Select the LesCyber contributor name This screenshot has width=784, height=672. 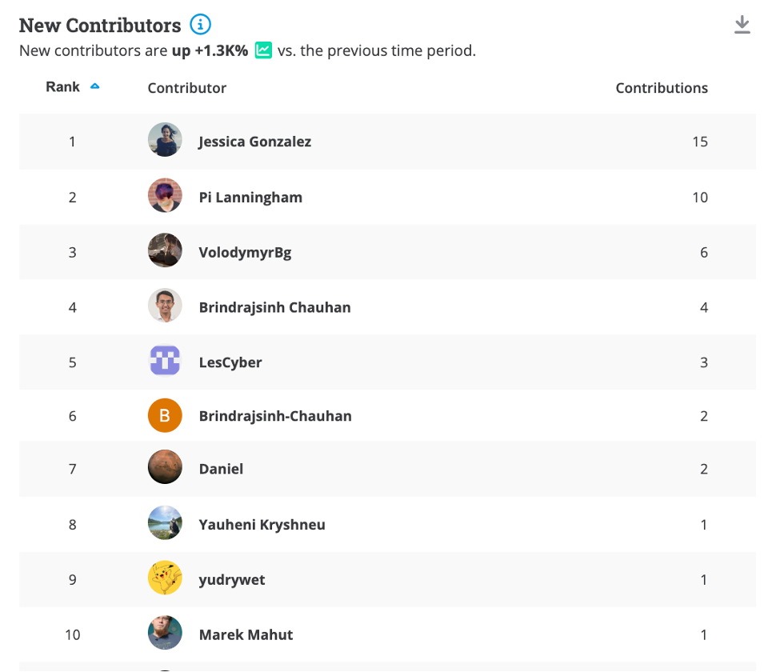230,362
